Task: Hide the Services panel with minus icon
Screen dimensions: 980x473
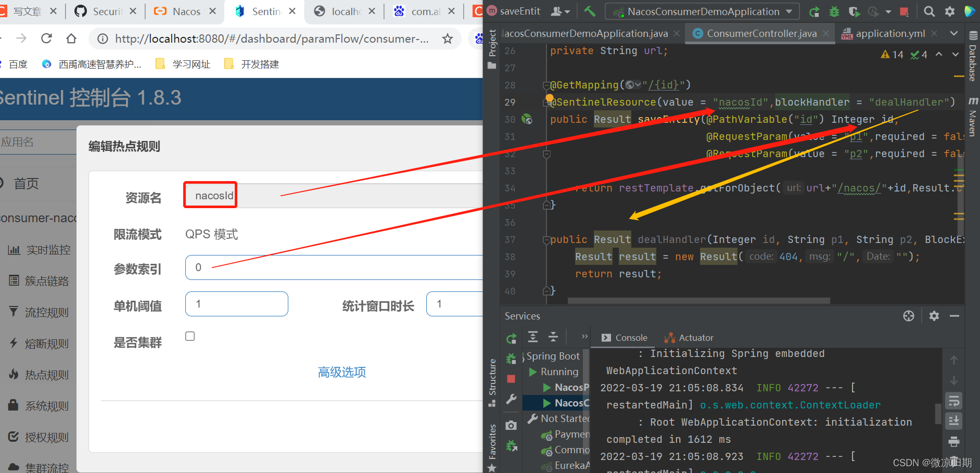Action: [x=954, y=316]
